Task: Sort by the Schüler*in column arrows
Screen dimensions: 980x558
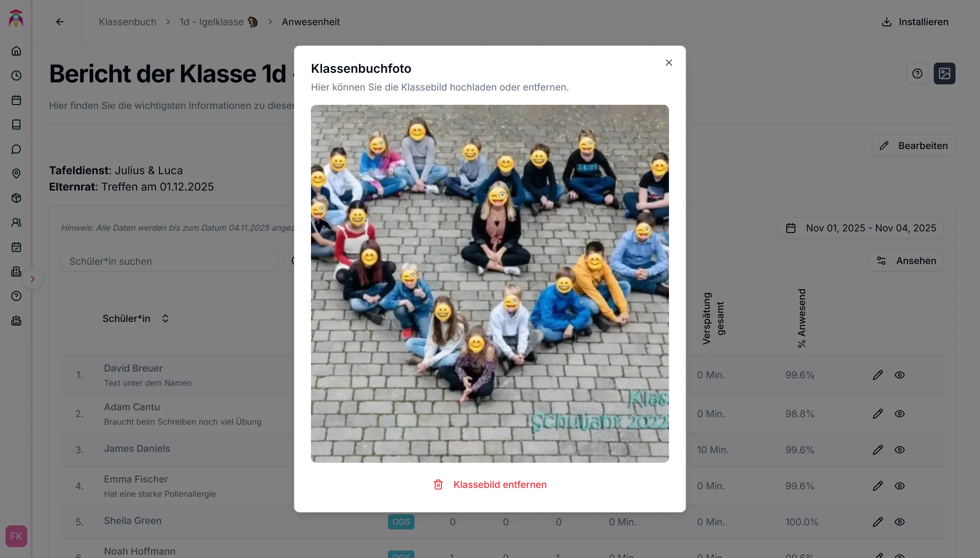Action: click(165, 318)
